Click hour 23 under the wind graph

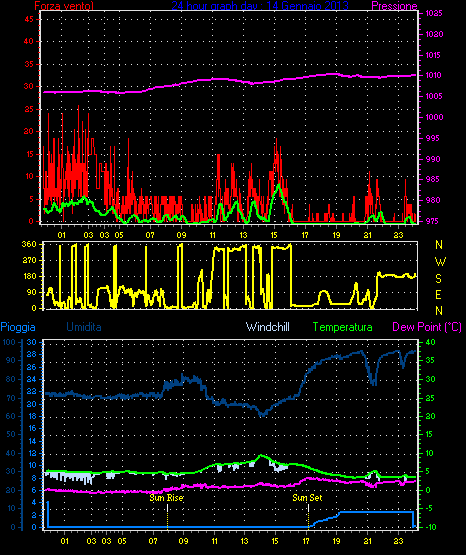(x=399, y=235)
